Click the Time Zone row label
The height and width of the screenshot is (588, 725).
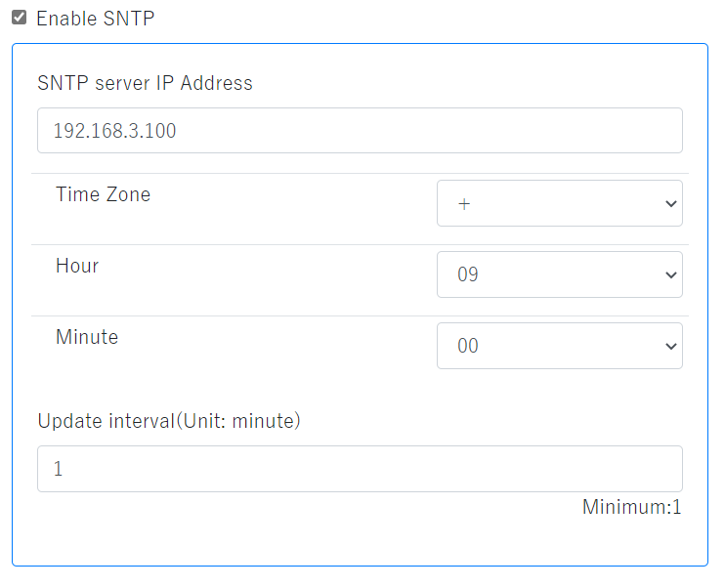tap(103, 194)
